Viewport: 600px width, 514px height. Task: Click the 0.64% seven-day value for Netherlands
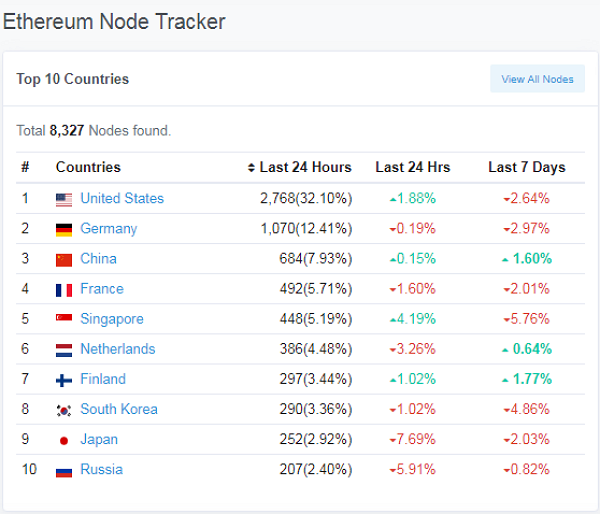pos(527,349)
